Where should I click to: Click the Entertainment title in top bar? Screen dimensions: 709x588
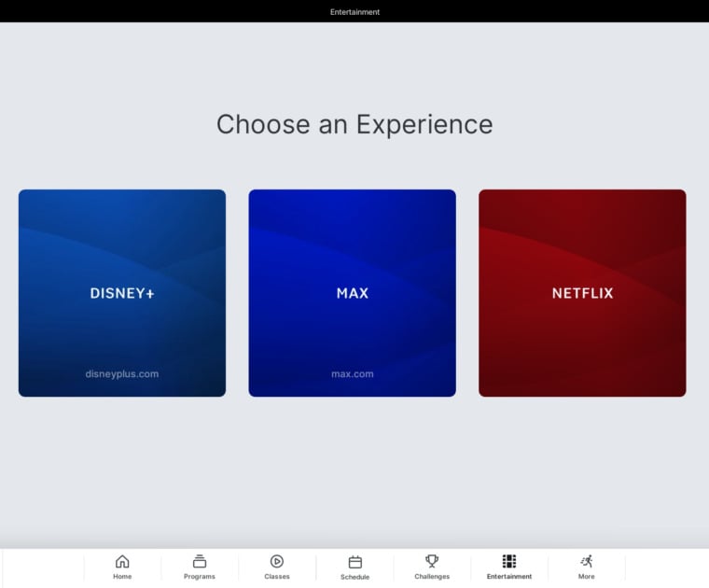click(354, 12)
